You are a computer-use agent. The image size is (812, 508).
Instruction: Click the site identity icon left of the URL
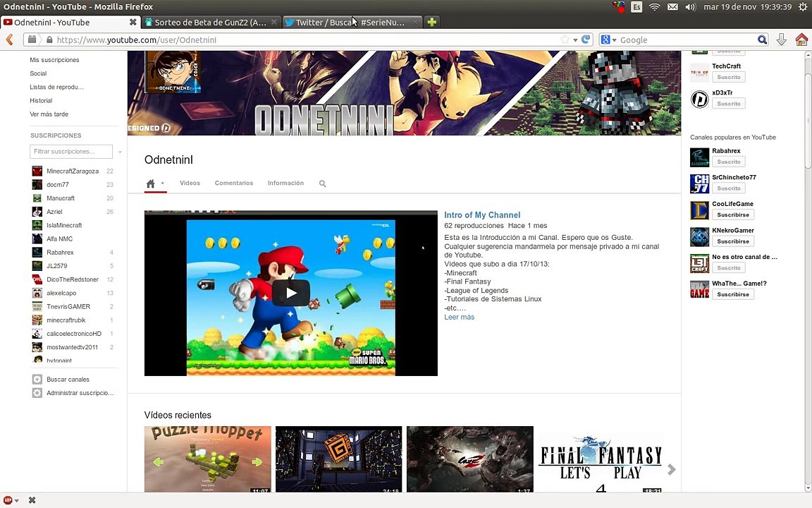point(32,40)
